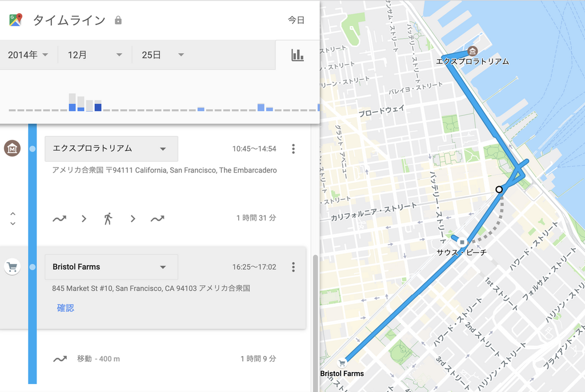The height and width of the screenshot is (392, 585).
Task: Click the lock privacy icon beside タイムライン
Action: point(118,21)
